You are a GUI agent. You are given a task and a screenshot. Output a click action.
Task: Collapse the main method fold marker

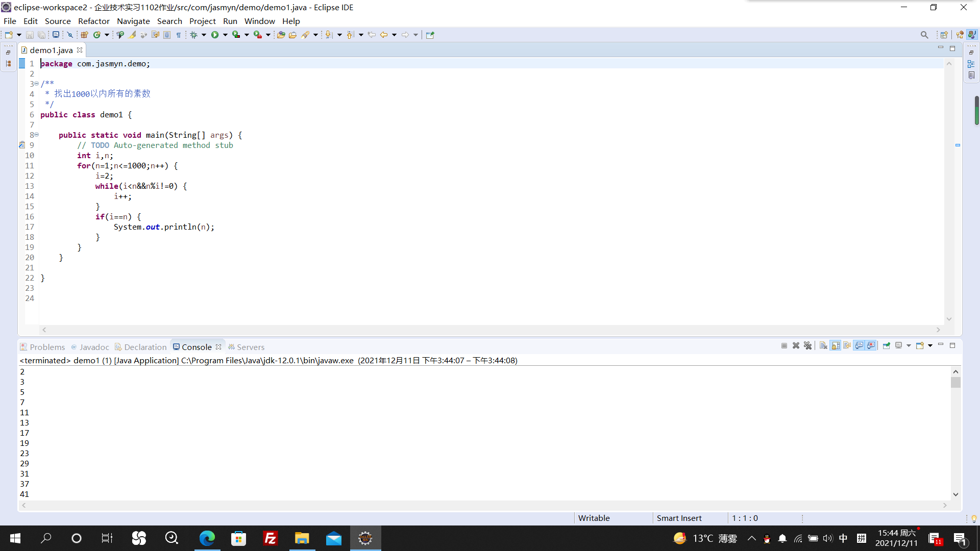(37, 135)
